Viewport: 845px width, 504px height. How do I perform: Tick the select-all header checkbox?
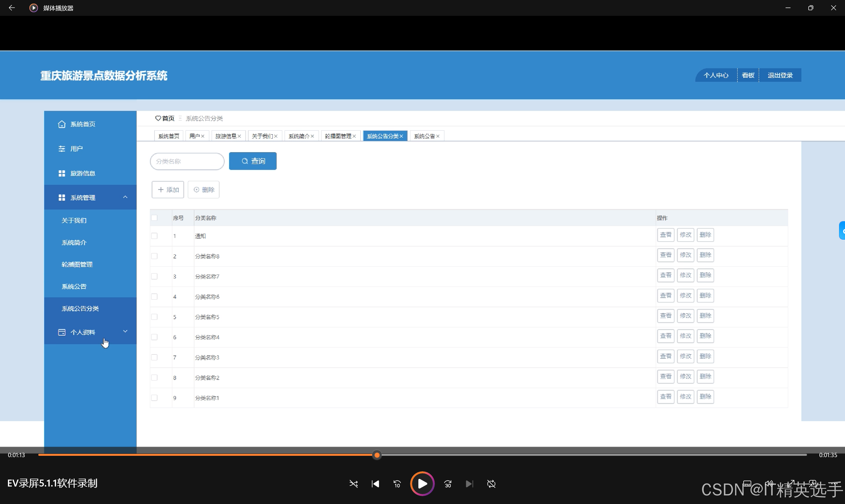(154, 218)
